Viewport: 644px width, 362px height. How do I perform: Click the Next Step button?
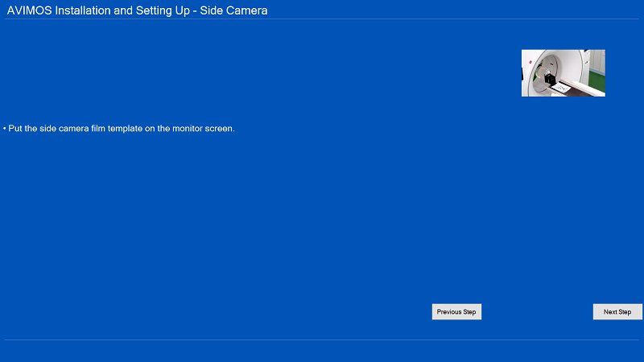(x=617, y=312)
